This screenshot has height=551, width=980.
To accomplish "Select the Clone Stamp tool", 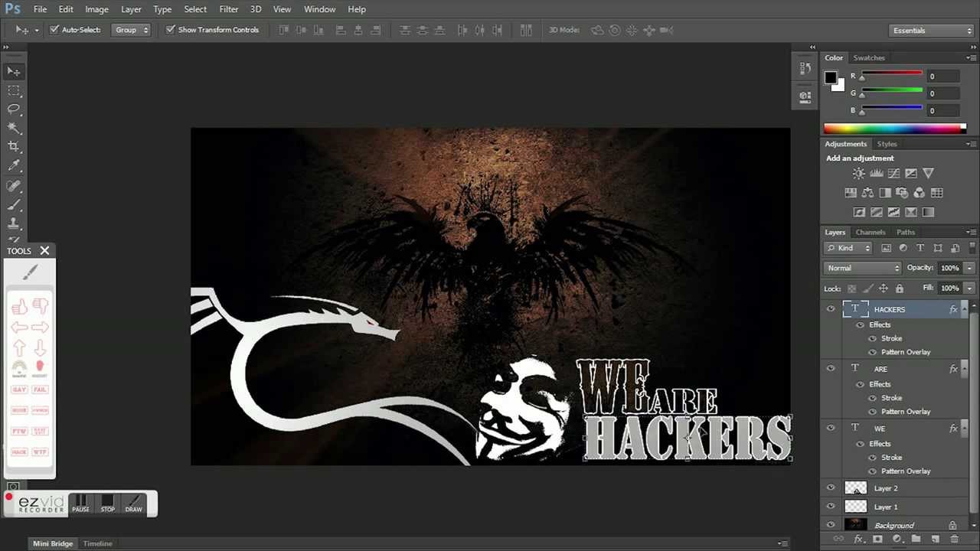I will point(14,223).
